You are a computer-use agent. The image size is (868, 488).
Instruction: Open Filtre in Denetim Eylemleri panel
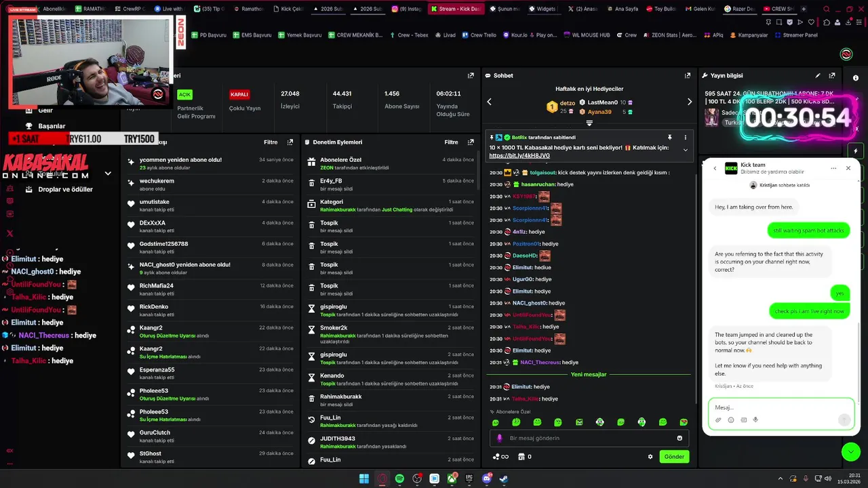click(x=451, y=142)
